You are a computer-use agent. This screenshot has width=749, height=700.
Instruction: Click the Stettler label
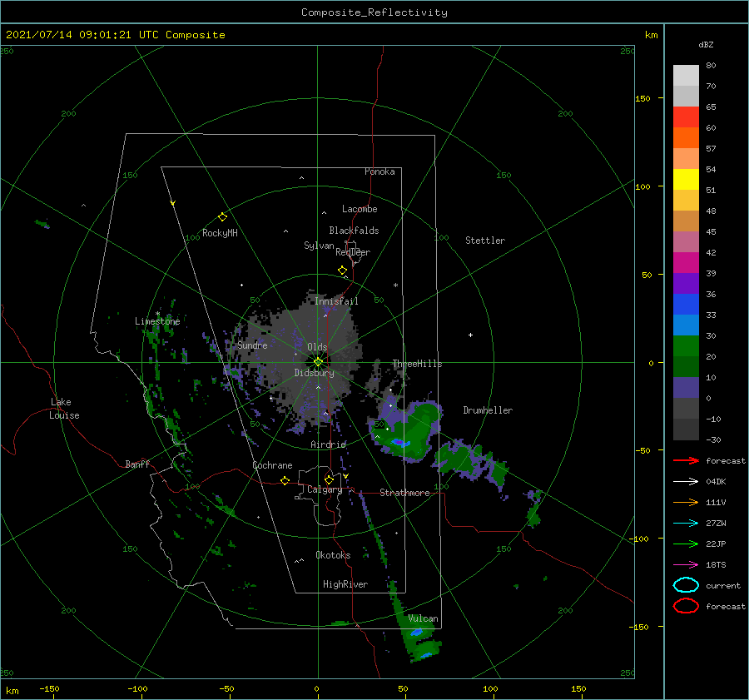click(x=485, y=241)
